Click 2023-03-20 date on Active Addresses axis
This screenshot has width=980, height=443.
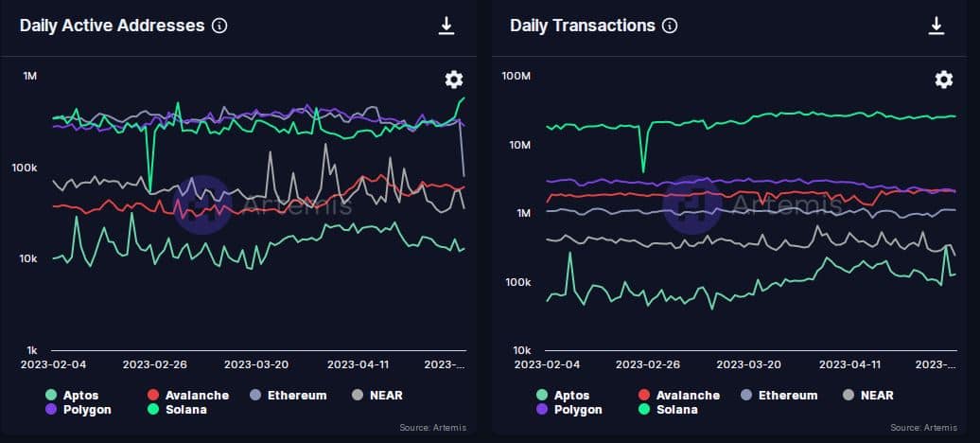pyautogui.click(x=254, y=364)
